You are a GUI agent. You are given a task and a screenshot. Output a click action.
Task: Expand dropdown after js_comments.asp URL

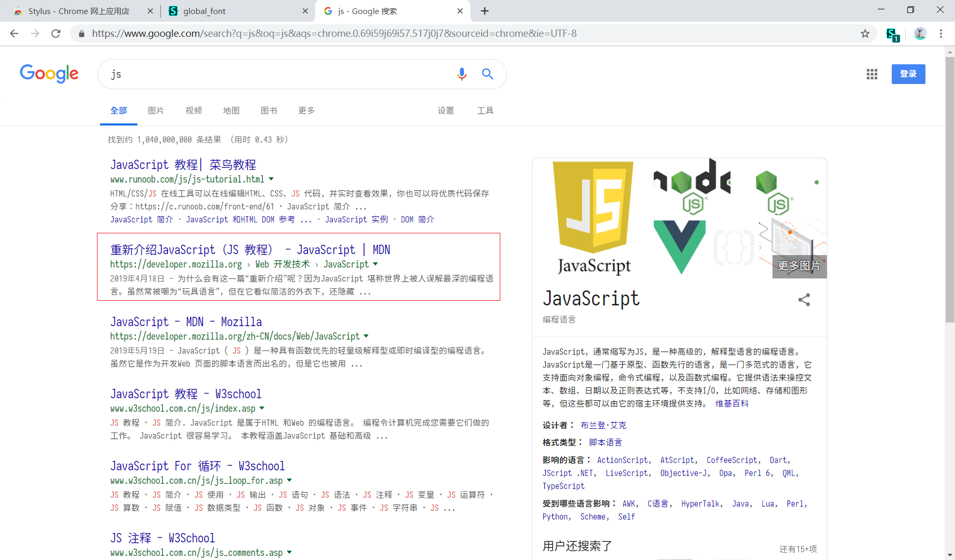(289, 552)
